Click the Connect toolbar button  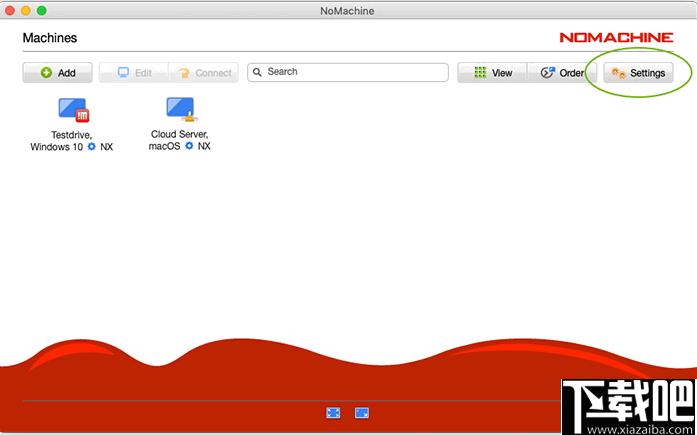(x=204, y=72)
